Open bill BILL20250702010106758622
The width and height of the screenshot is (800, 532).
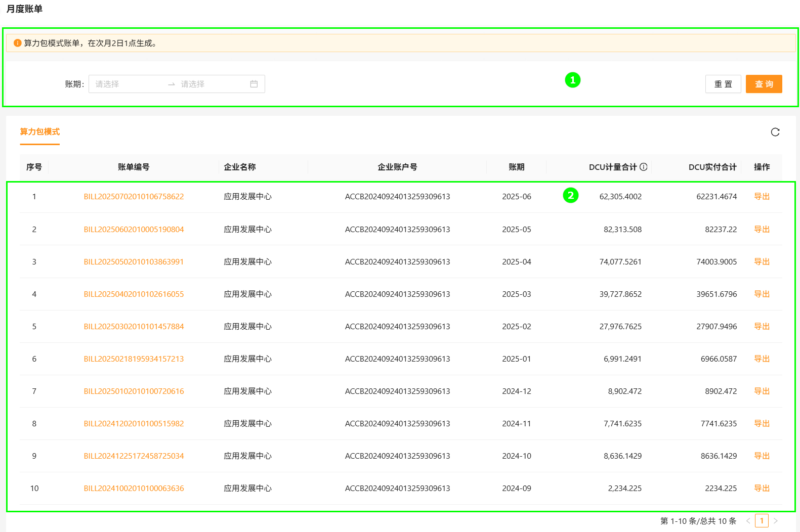134,197
